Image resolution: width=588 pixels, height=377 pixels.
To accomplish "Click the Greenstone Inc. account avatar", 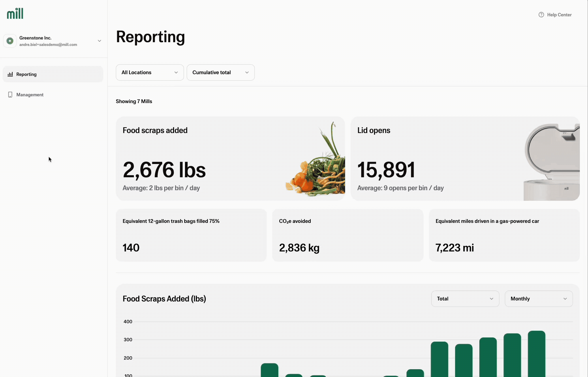I will (10, 41).
